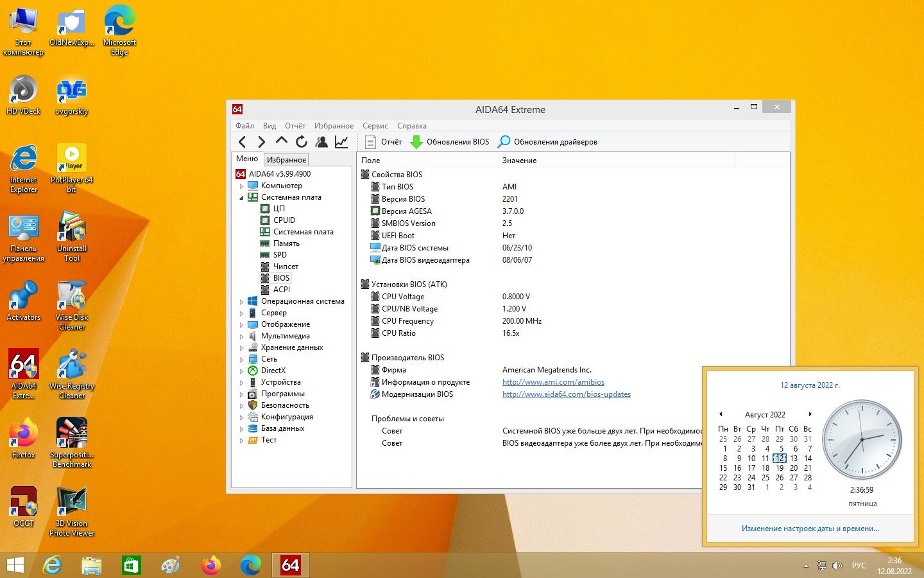
Task: Select the CPUID tree item
Action: (x=284, y=220)
